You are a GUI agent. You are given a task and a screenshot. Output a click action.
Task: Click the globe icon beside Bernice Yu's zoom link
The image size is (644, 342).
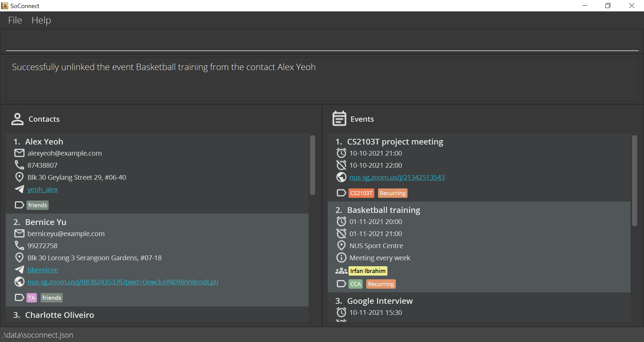(x=19, y=282)
